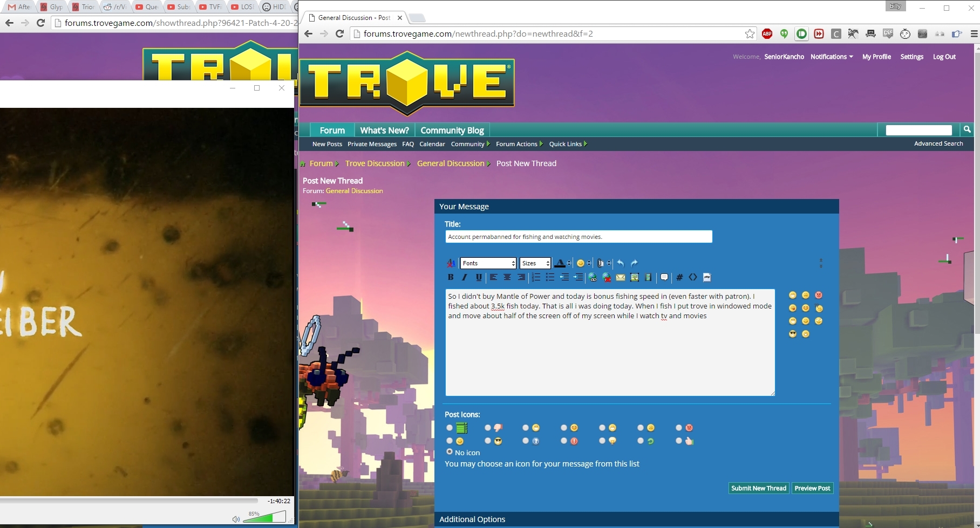Open the attachments dropdown arrow

click(609, 263)
